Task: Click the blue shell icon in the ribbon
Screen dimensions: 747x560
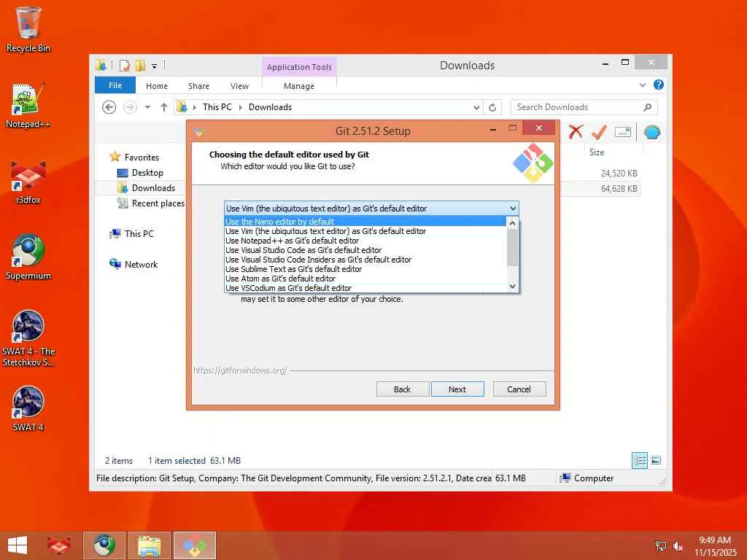Action: click(x=651, y=132)
